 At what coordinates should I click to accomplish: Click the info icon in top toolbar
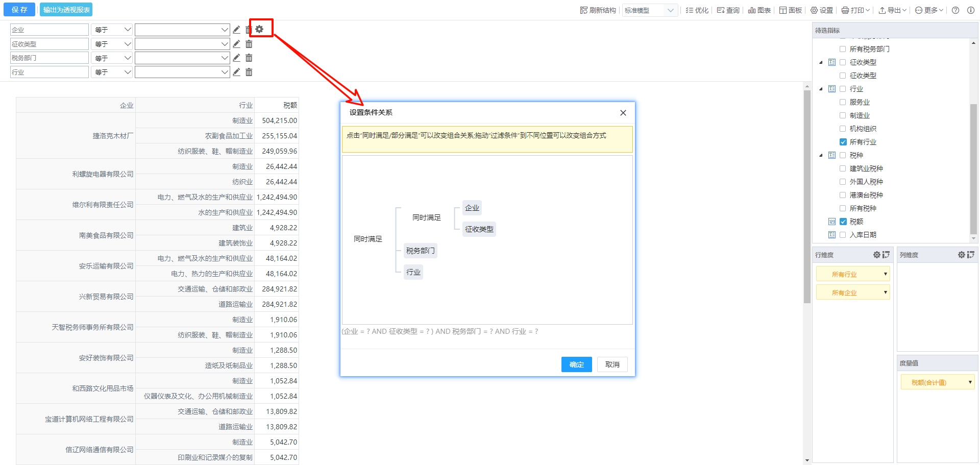click(x=970, y=10)
